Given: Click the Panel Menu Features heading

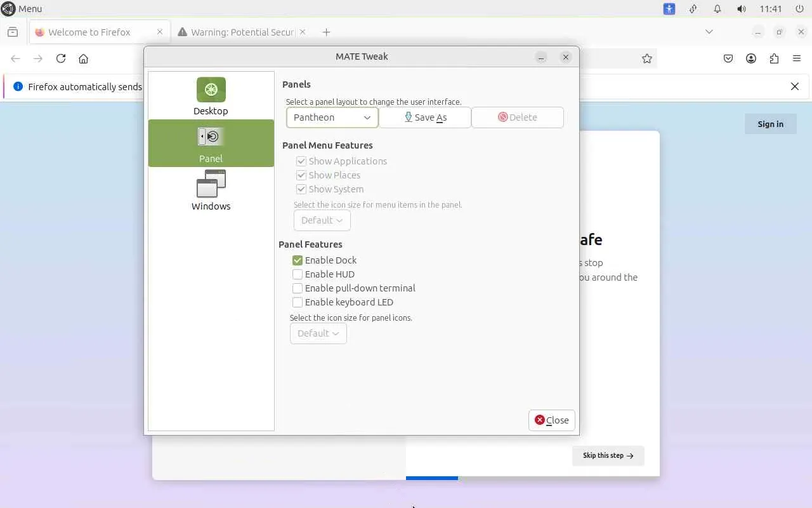Looking at the screenshot, I should pos(327,145).
